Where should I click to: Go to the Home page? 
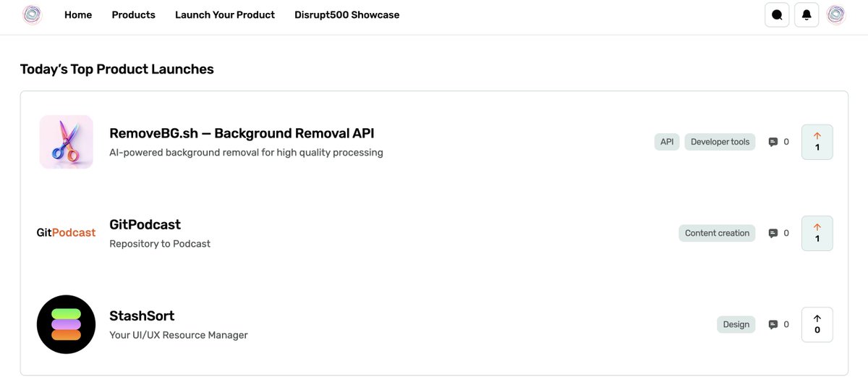click(78, 14)
